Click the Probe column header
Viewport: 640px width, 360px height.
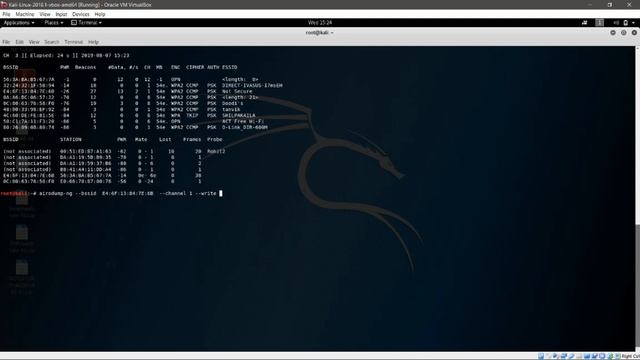[214, 140]
